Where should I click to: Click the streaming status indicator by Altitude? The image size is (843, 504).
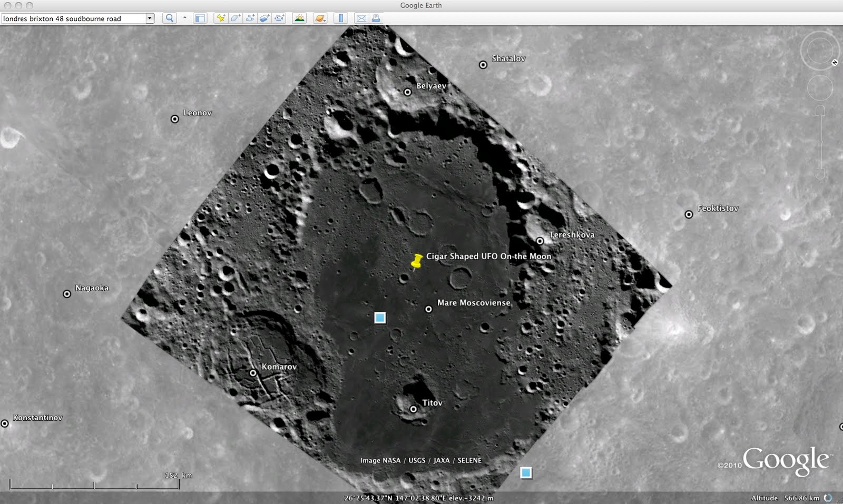828,498
